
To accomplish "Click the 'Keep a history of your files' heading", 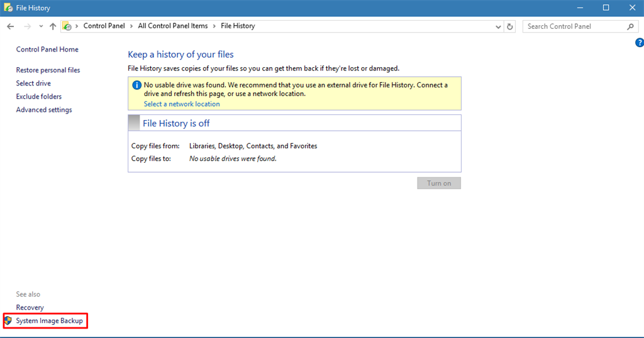I will [x=180, y=55].
